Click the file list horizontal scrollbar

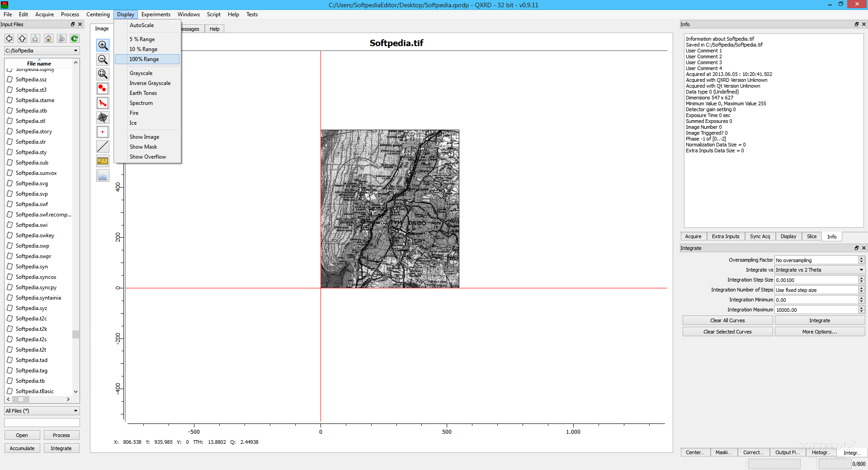(38, 399)
